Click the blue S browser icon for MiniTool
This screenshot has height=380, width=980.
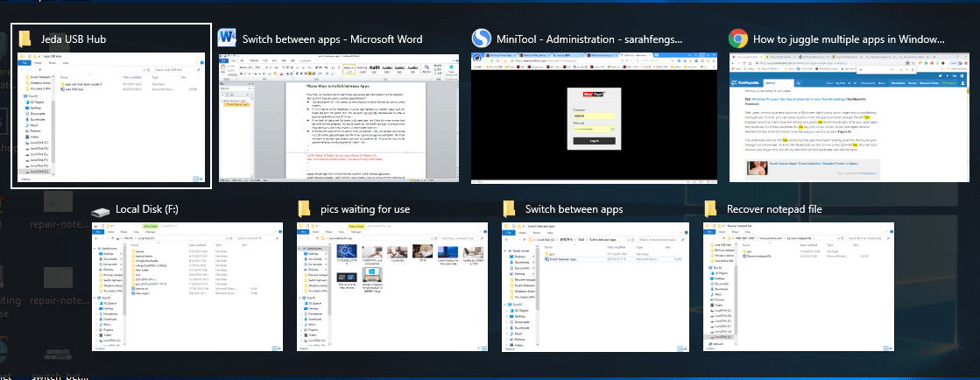[x=481, y=39]
